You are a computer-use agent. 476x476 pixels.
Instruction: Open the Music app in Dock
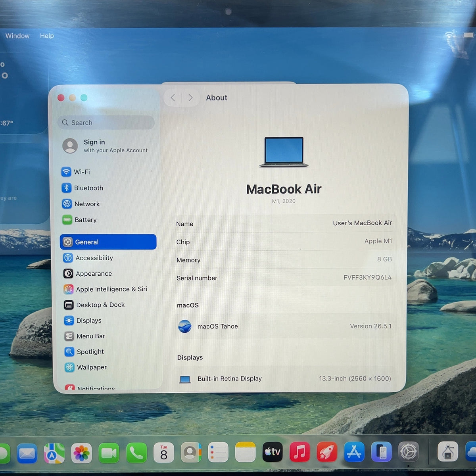(x=300, y=452)
